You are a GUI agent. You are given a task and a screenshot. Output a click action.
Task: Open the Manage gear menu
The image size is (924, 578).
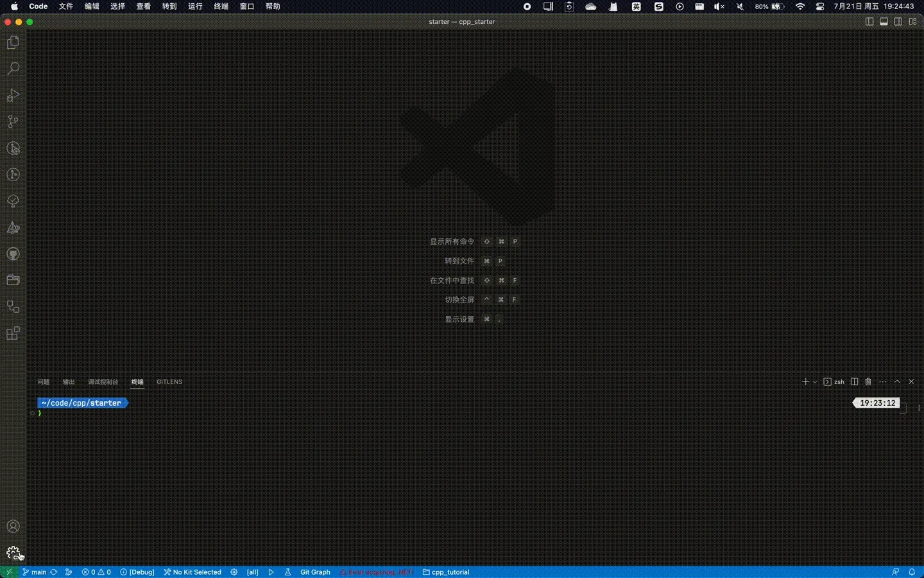click(13, 553)
